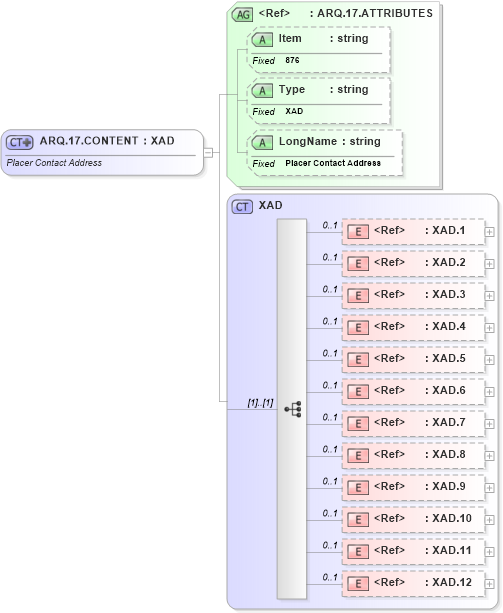Click the sequence compositor icon in XAD
The height and width of the screenshot is (613, 503).
(x=293, y=409)
